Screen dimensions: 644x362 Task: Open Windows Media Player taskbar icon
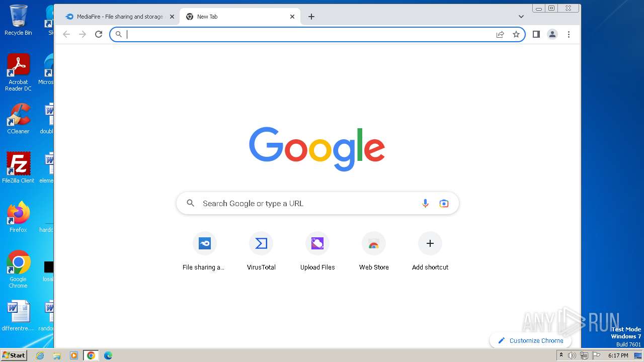(x=74, y=355)
